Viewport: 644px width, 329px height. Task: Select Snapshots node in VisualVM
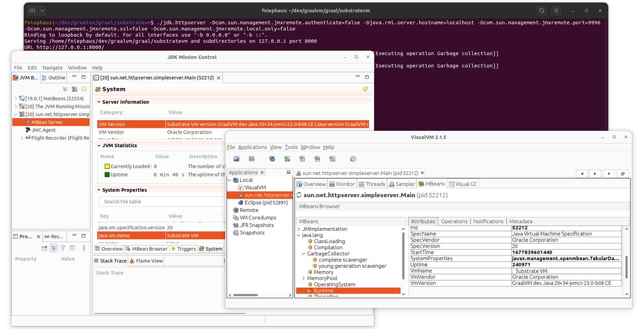pyautogui.click(x=248, y=233)
